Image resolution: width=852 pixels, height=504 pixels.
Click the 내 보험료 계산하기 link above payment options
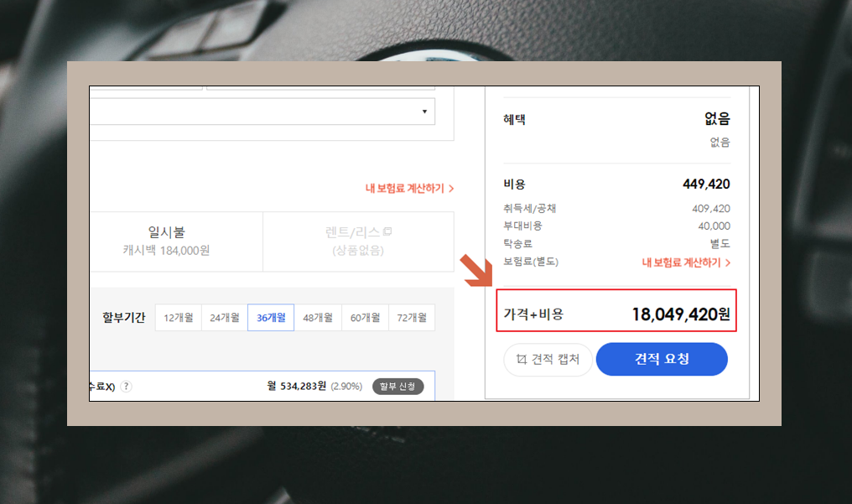coord(409,189)
